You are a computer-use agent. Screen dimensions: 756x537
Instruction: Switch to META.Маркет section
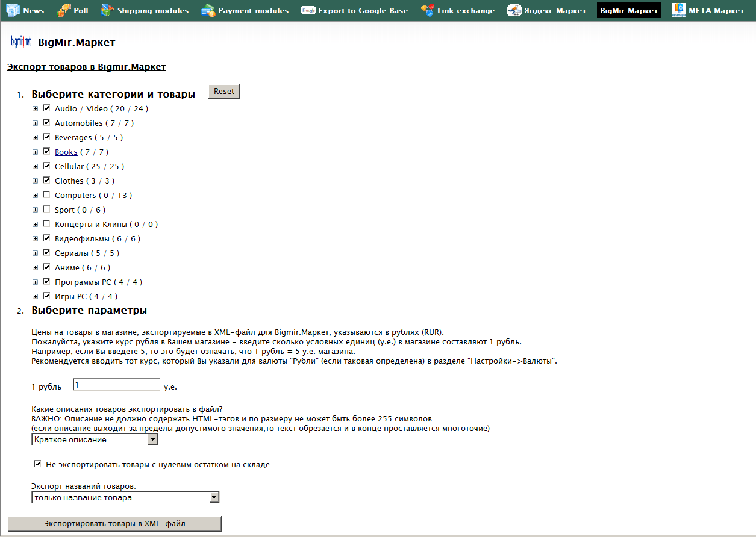pos(716,11)
